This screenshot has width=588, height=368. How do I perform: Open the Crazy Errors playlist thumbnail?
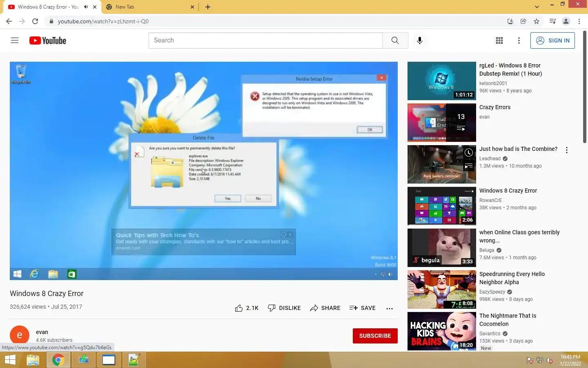[441, 123]
